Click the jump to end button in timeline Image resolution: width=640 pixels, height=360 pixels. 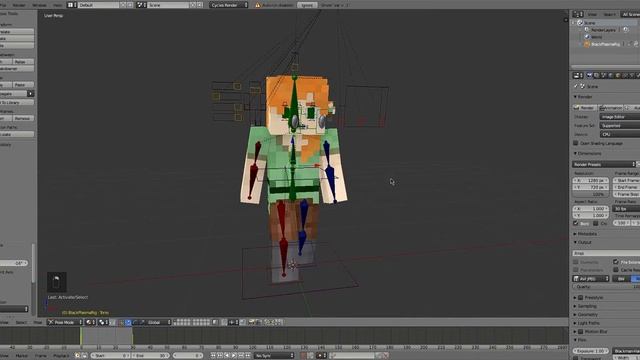[248, 356]
